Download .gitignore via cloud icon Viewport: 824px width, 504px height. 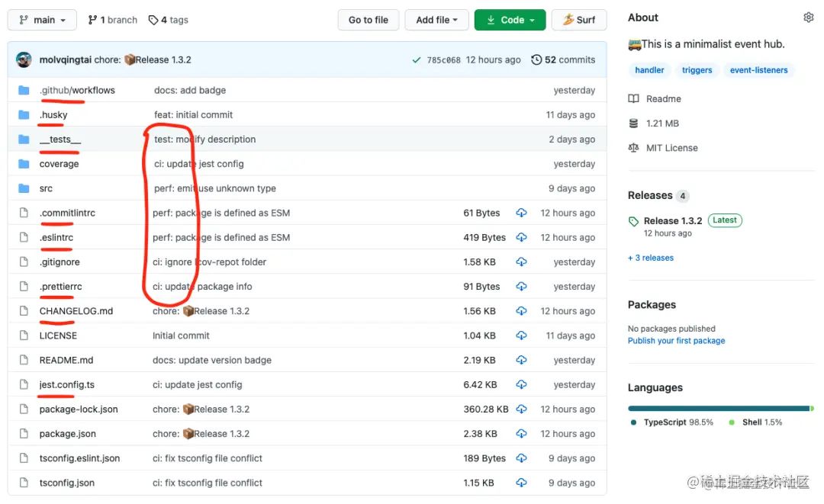click(x=521, y=262)
